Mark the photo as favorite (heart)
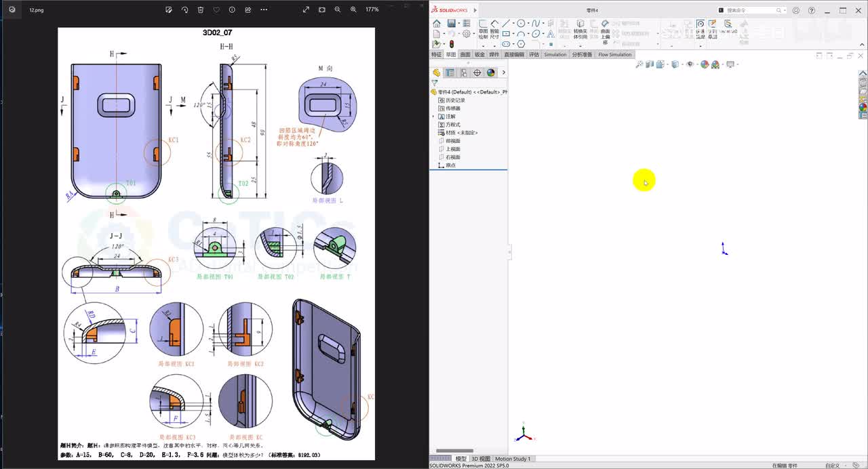 pyautogui.click(x=216, y=9)
